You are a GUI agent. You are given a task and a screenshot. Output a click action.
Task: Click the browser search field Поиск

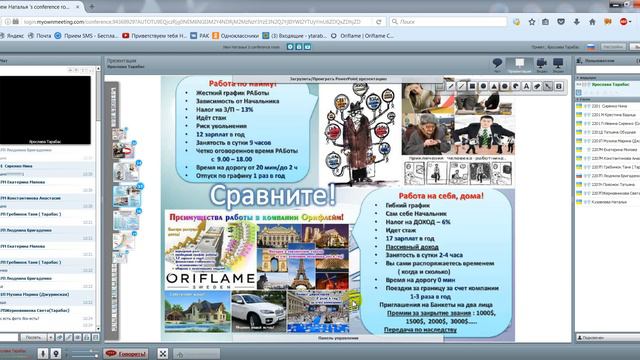448,22
